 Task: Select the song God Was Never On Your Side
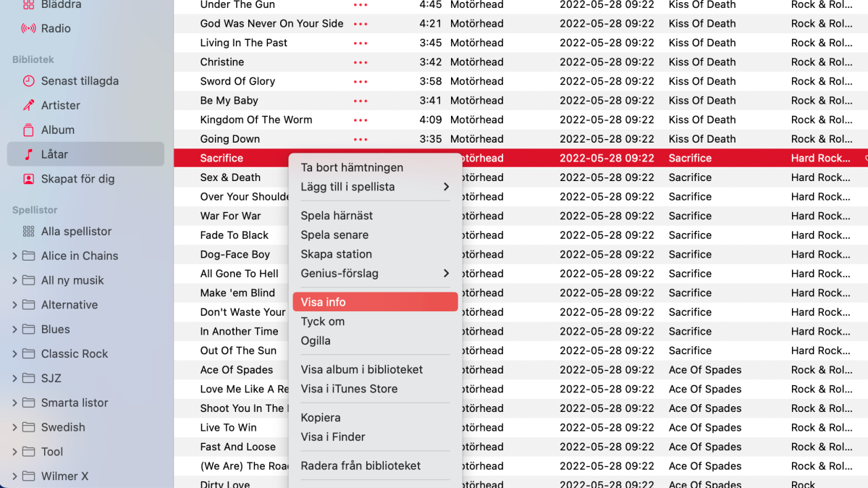tap(271, 24)
